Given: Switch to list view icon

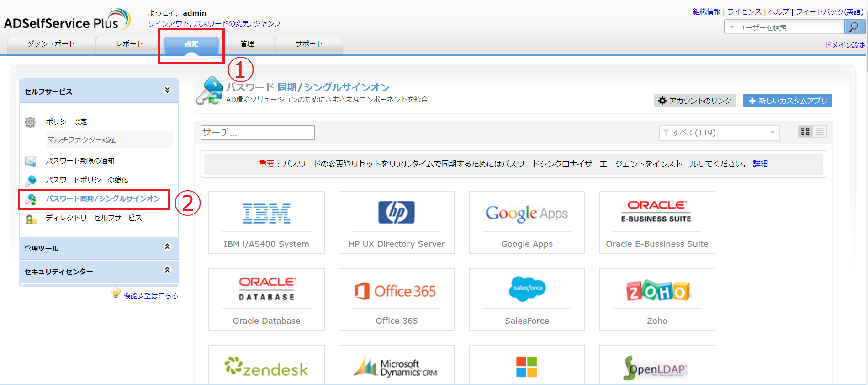Looking at the screenshot, I should point(820,132).
